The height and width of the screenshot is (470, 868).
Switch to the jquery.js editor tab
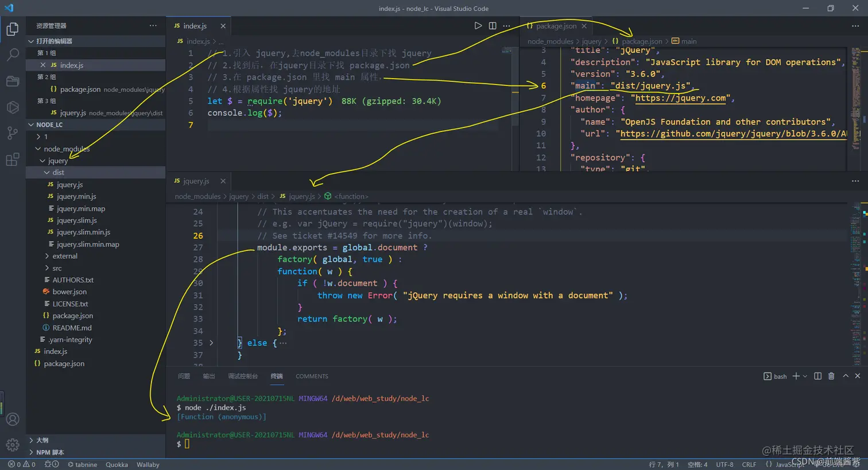pos(199,181)
